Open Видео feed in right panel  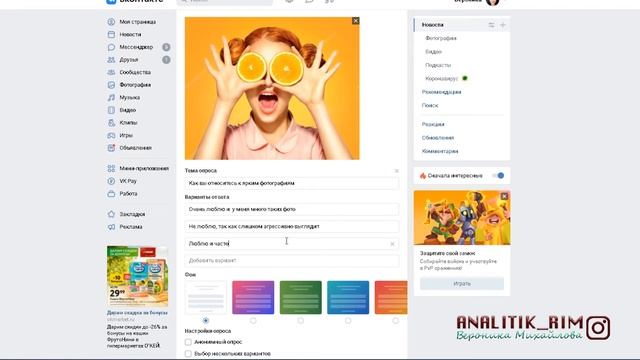[433, 52]
